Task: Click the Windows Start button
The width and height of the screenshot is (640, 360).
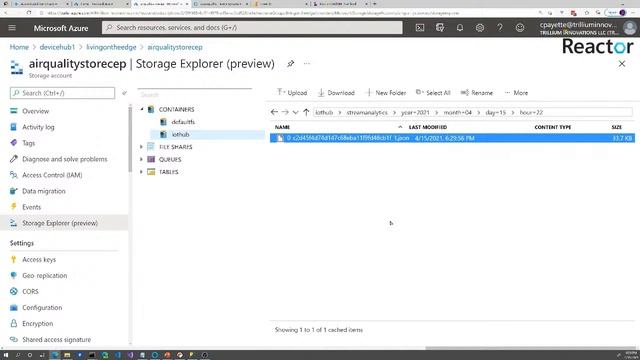Action: coord(6,355)
